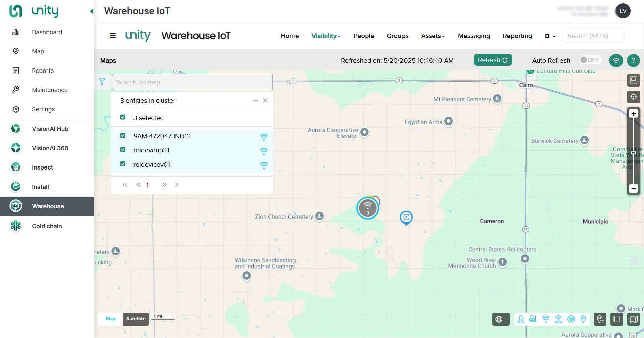The width and height of the screenshot is (644, 338).
Task: Click the area select tool on map
Action: [x=634, y=80]
